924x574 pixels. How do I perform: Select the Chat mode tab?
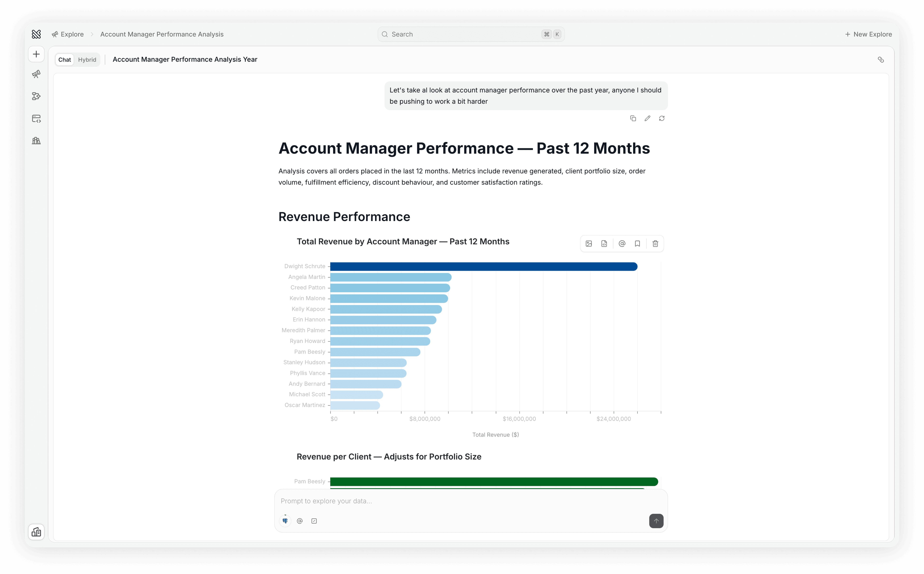65,60
